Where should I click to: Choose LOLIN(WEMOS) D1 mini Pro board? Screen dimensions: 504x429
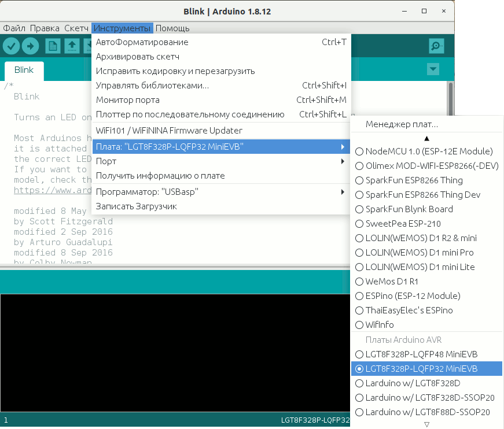(426, 253)
